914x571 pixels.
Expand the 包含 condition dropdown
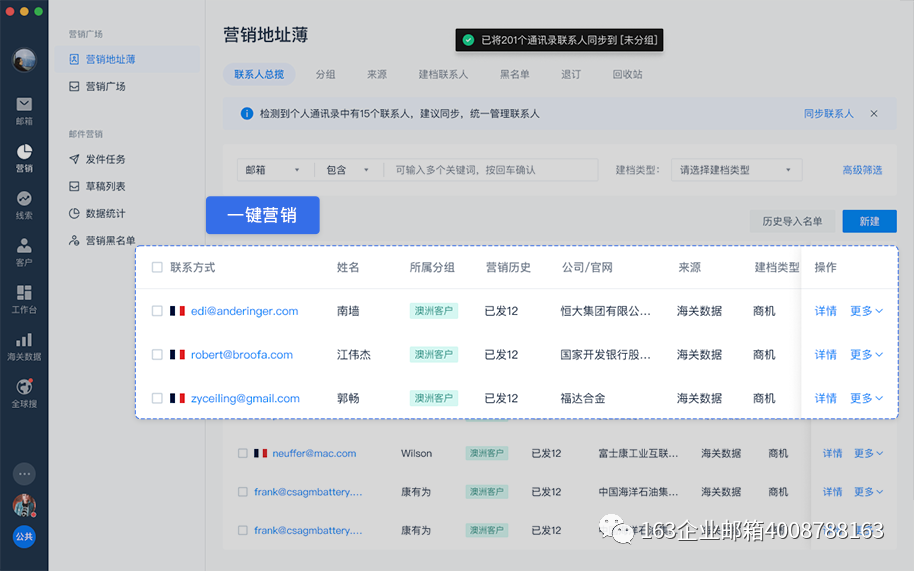[348, 170]
